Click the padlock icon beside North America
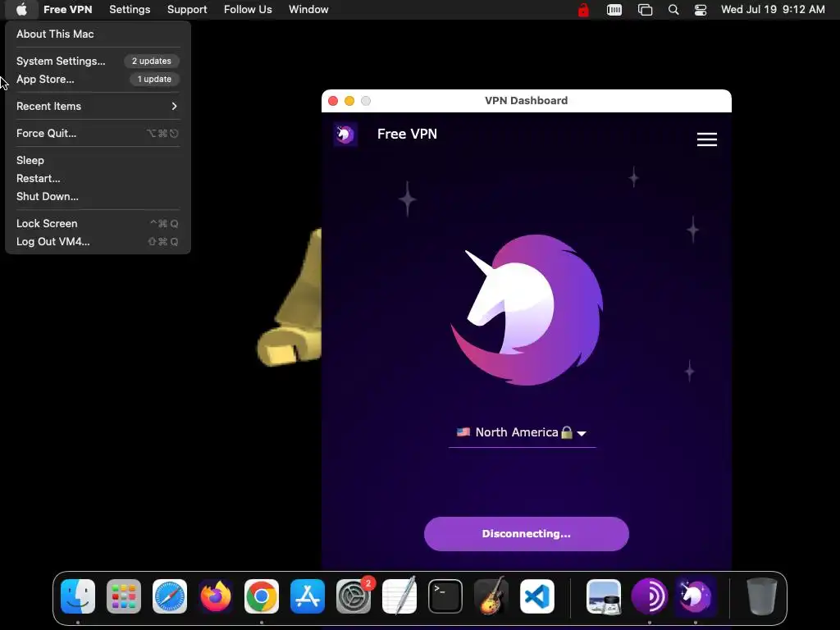 pos(566,432)
